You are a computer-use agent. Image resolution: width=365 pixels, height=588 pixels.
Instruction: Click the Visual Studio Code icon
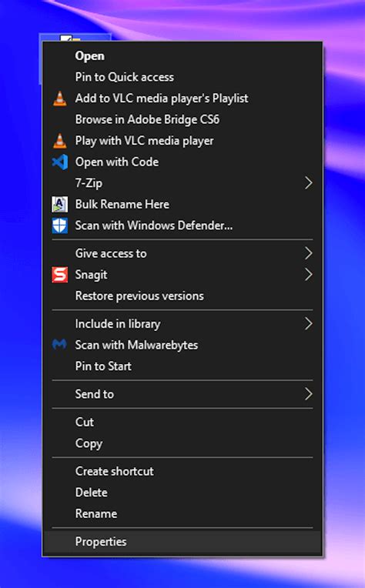[59, 162]
